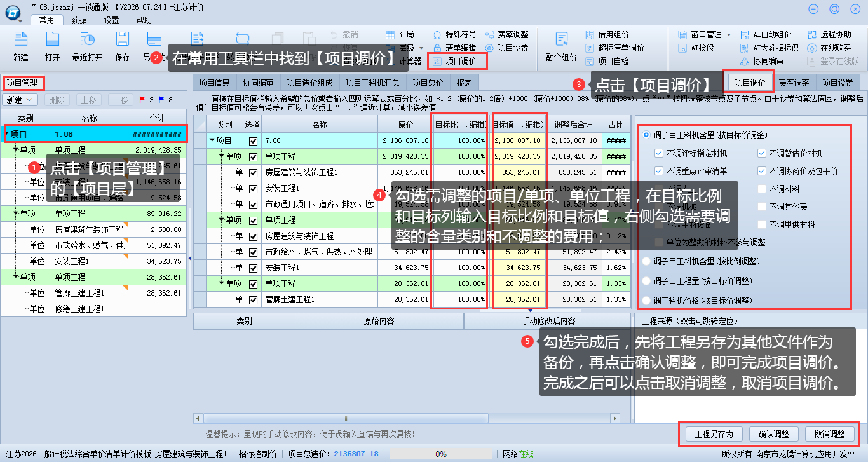The height and width of the screenshot is (462, 868).
Task: Click the 0% progress bar in status bar
Action: [x=441, y=454]
